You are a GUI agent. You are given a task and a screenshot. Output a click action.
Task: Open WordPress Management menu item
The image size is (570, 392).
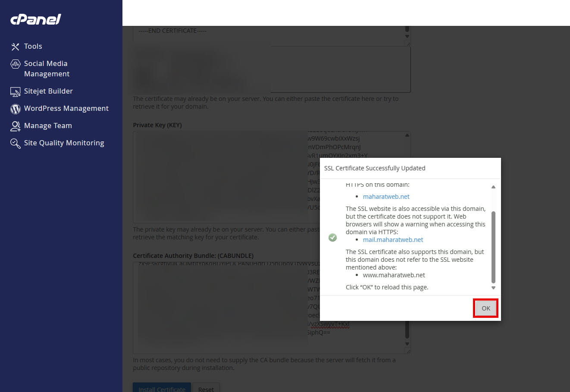click(66, 108)
